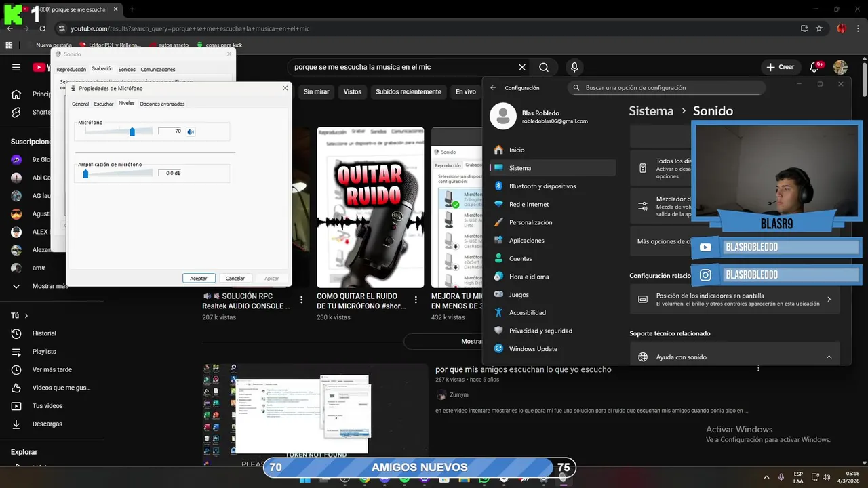The width and height of the screenshot is (868, 488).
Task: Show hidden system tray icons
Action: [x=766, y=477]
